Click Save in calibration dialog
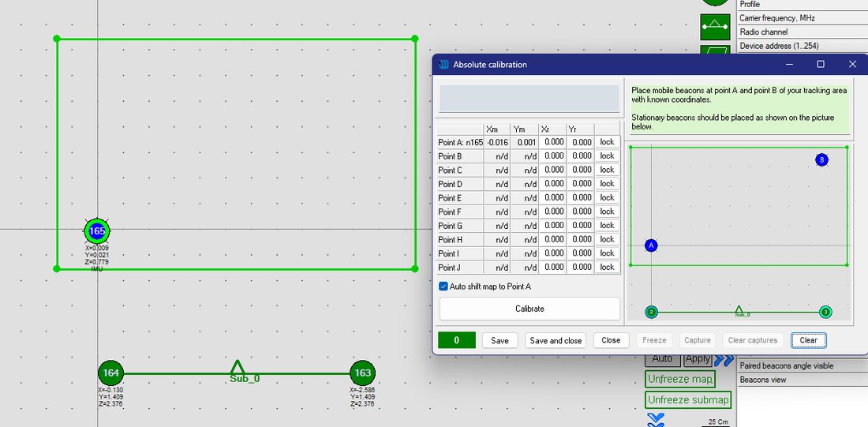868x427 pixels. tap(499, 340)
